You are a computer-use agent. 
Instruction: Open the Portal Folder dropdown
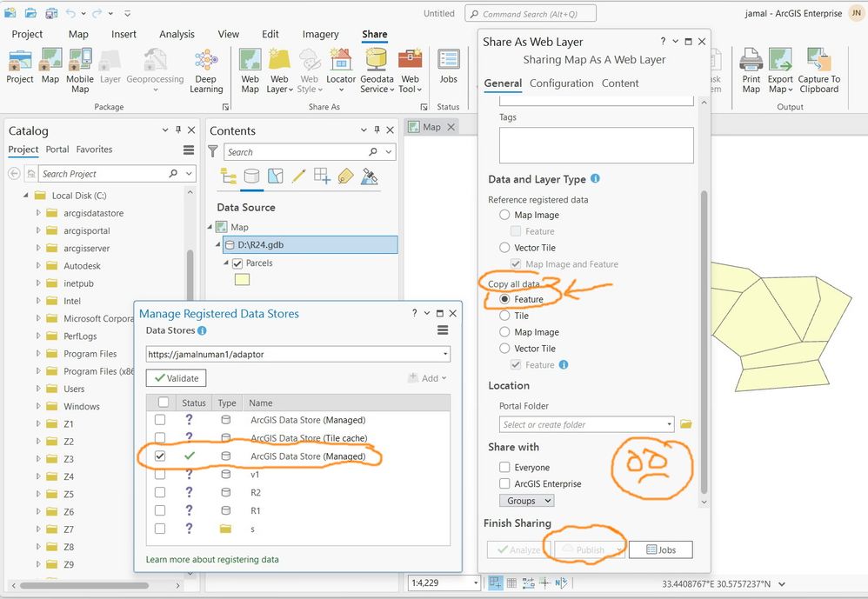(670, 425)
